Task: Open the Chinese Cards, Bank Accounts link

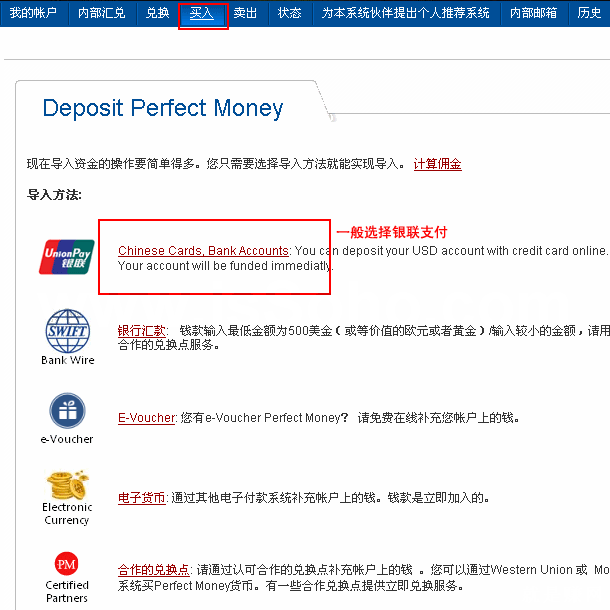Action: coord(203,250)
